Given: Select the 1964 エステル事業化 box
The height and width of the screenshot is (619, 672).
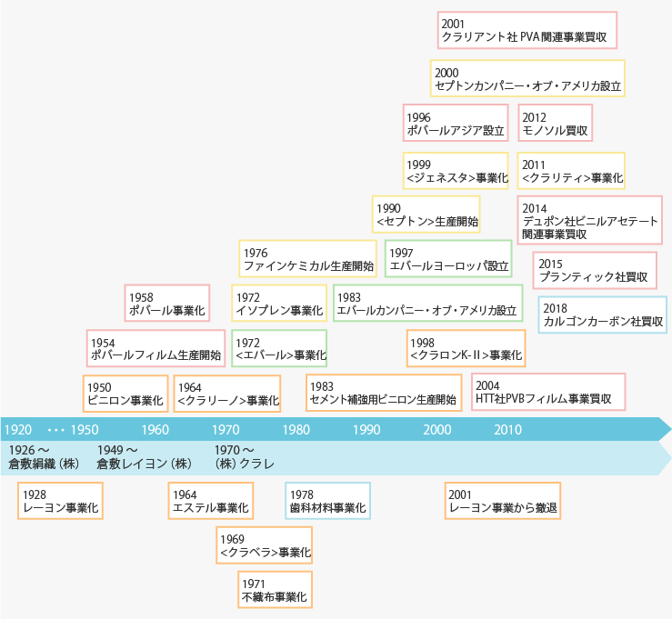Looking at the screenshot, I should pyautogui.click(x=211, y=501).
